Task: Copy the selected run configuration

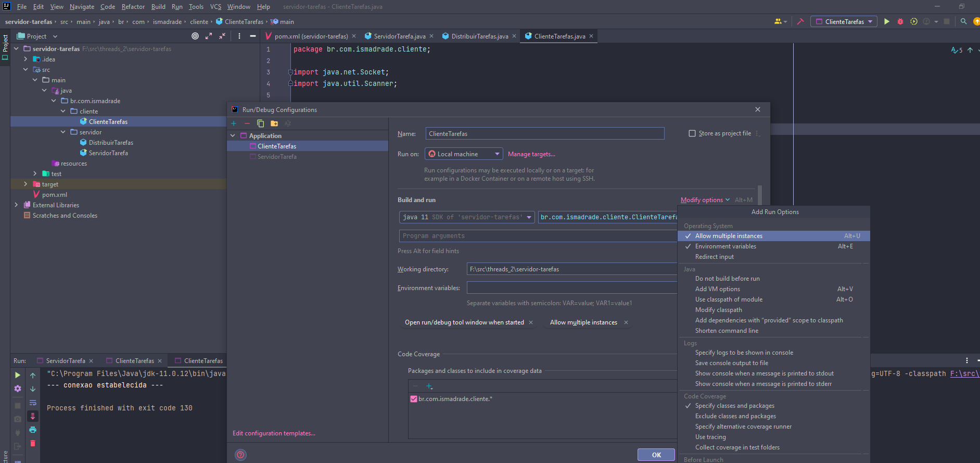Action: coord(261,123)
